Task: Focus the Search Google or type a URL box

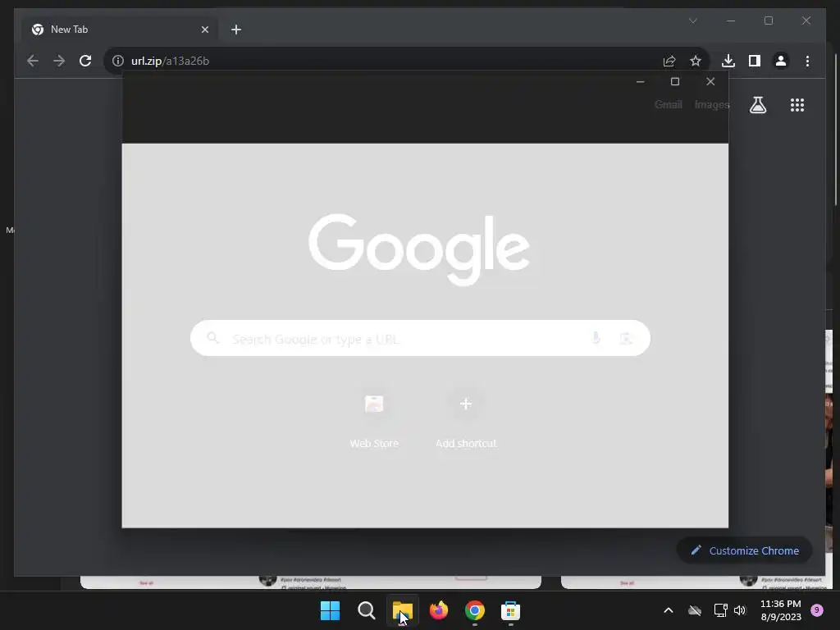Action: [x=421, y=338]
